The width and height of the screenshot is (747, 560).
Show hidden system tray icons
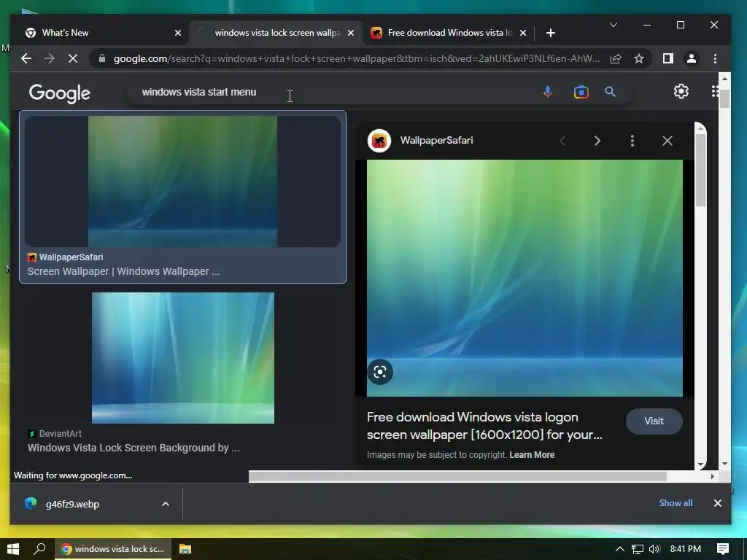[x=620, y=549]
